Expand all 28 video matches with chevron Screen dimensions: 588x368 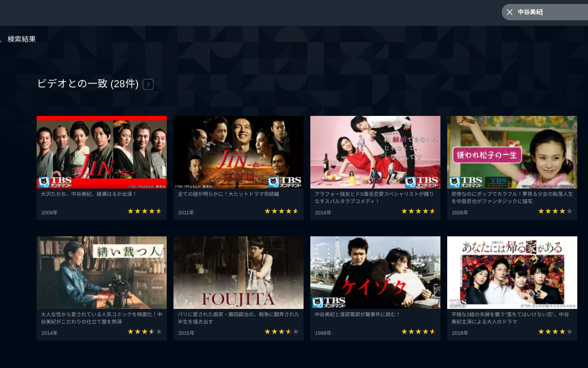[x=148, y=84]
